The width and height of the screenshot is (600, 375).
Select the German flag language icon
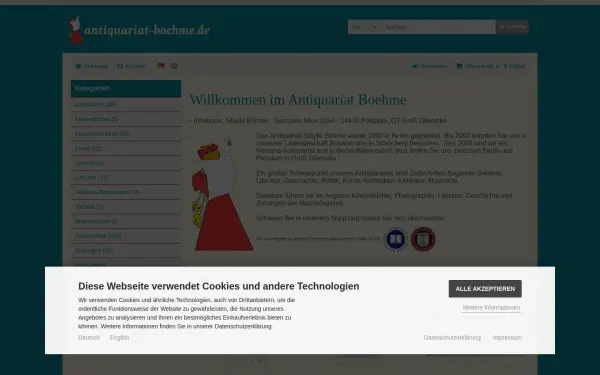(x=161, y=66)
